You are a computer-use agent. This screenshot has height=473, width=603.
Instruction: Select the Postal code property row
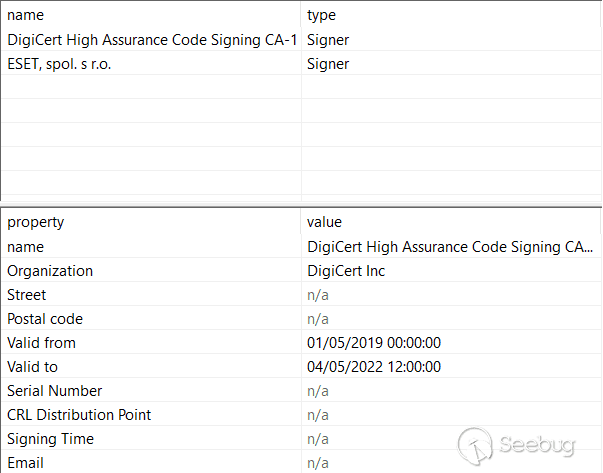[x=45, y=319]
